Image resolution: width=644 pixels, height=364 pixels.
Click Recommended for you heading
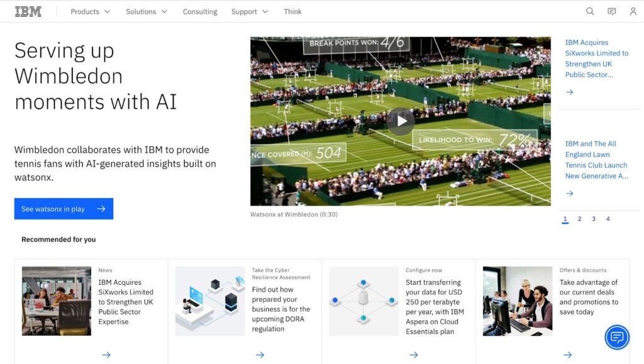58,240
